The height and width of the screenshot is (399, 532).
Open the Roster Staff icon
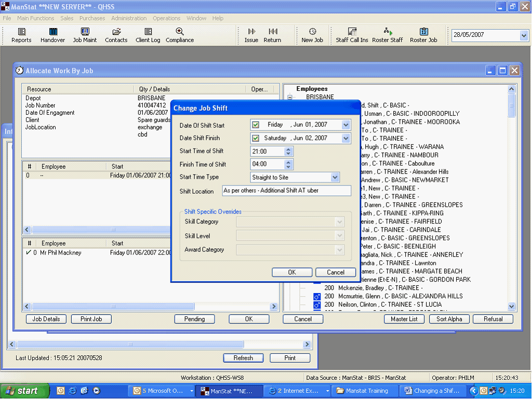[388, 32]
